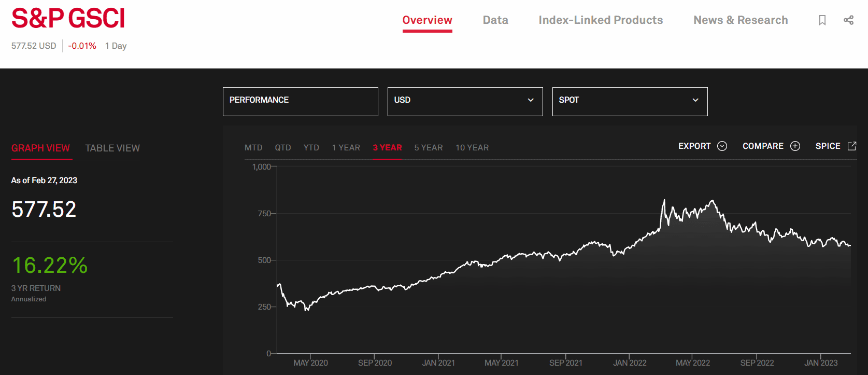Click the EXPORT label
This screenshot has height=375, width=868.
coord(694,146)
